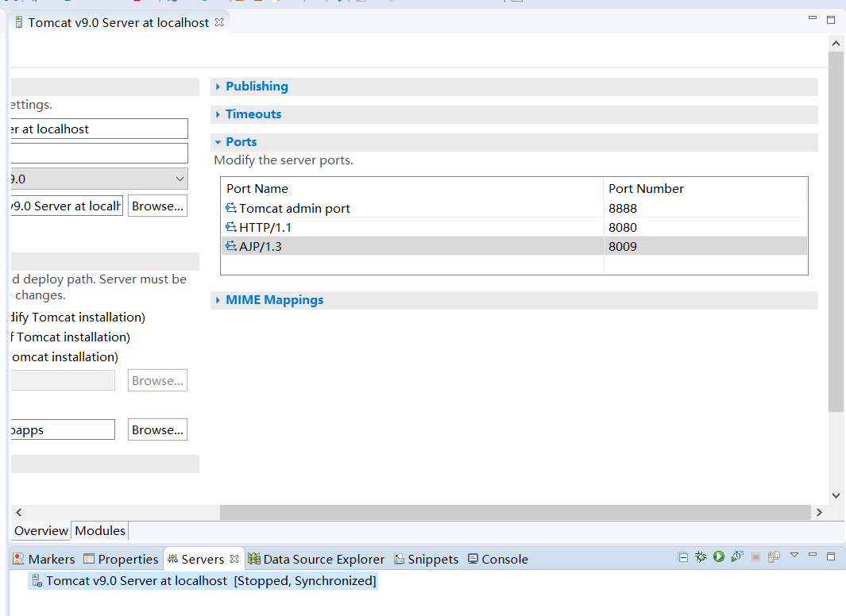Start the server in debug mode
Image resolution: width=846 pixels, height=616 pixels.
(701, 556)
